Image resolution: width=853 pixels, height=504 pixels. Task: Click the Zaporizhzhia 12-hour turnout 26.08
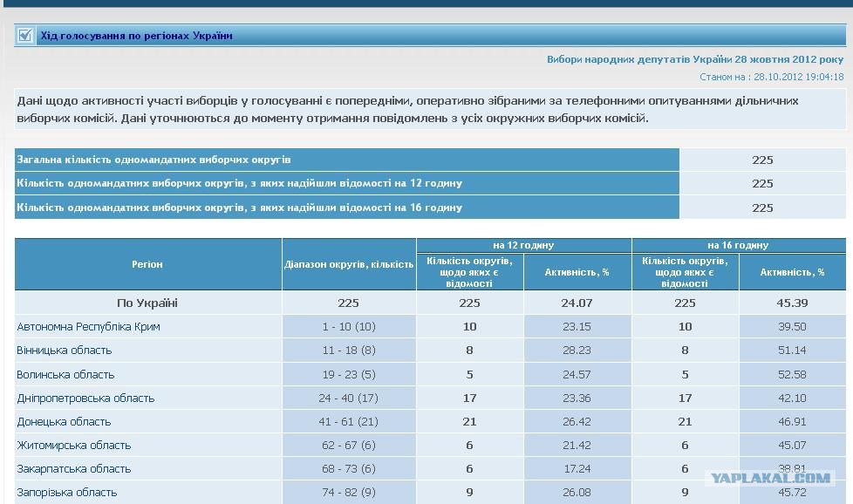(x=577, y=493)
